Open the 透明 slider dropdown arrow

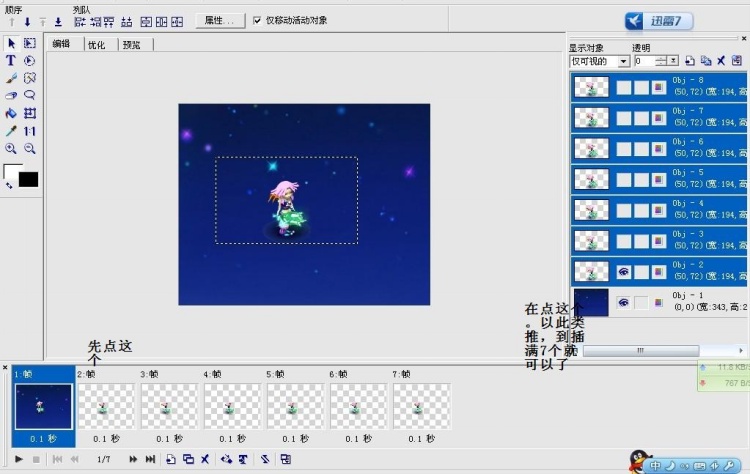673,61
